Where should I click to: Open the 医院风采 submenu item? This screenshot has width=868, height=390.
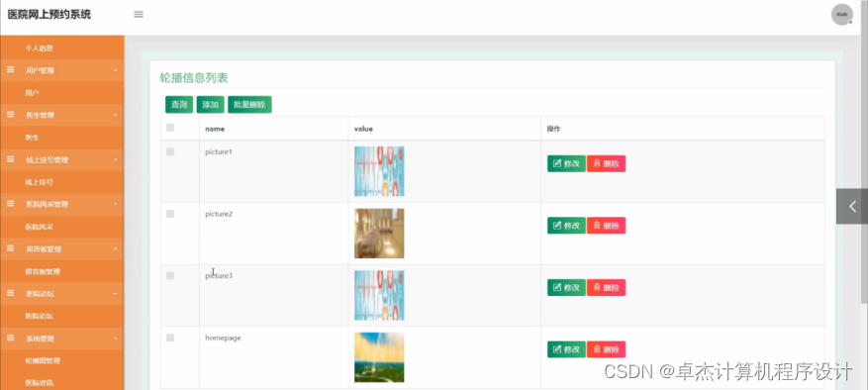click(39, 227)
